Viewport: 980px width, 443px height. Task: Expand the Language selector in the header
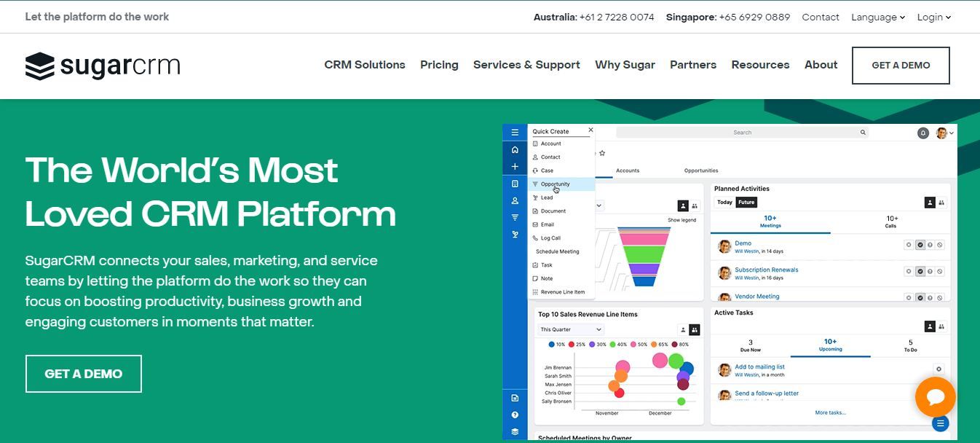click(877, 17)
